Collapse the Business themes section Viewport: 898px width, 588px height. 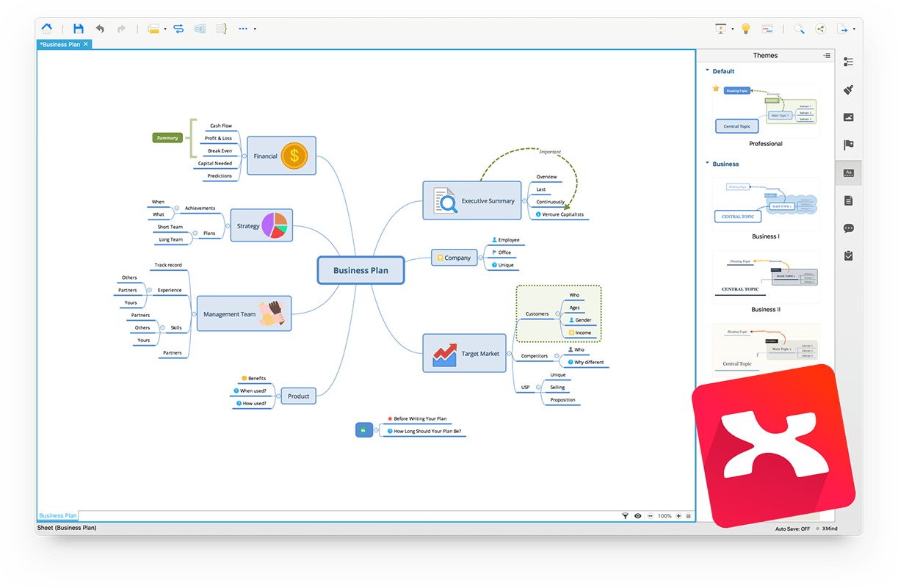(707, 164)
